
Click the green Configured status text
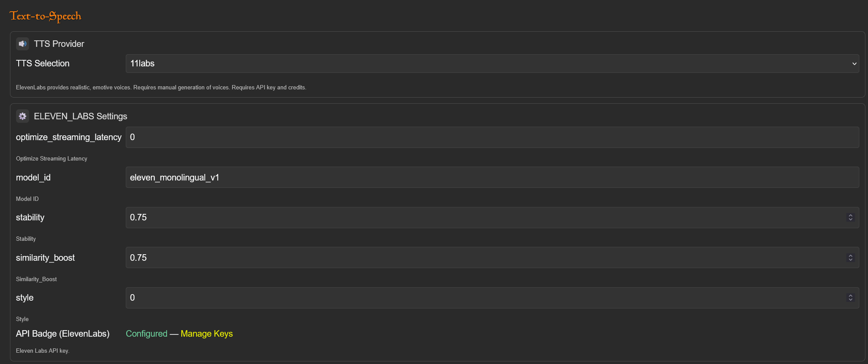(146, 334)
